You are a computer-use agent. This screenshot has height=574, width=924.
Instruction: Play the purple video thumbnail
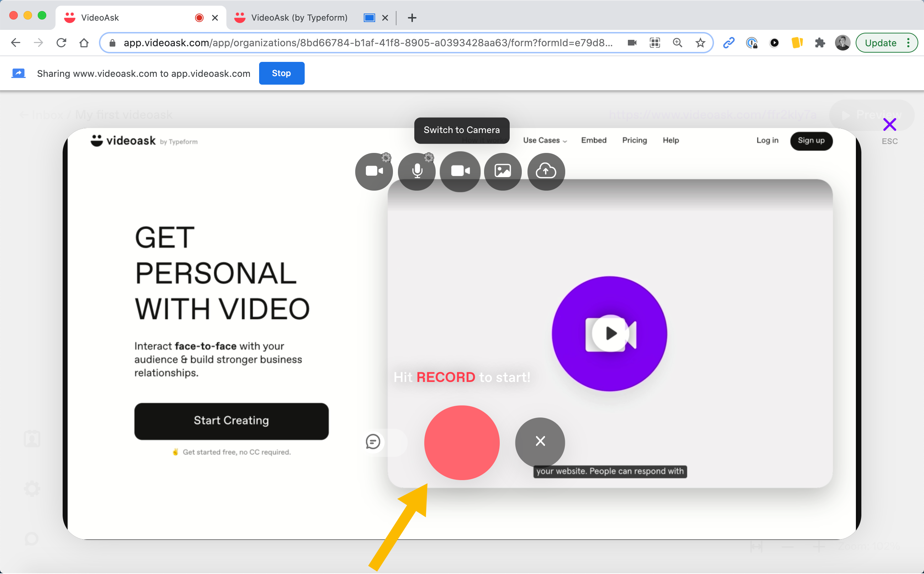tap(609, 334)
